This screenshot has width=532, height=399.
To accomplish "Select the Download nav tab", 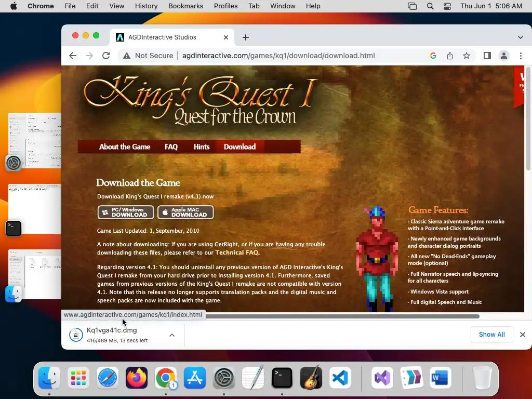I will tap(240, 147).
